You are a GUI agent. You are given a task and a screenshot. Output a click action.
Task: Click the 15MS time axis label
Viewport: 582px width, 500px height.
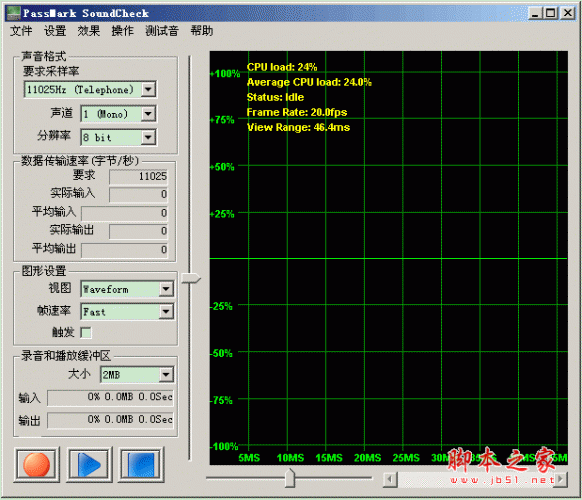click(x=329, y=458)
